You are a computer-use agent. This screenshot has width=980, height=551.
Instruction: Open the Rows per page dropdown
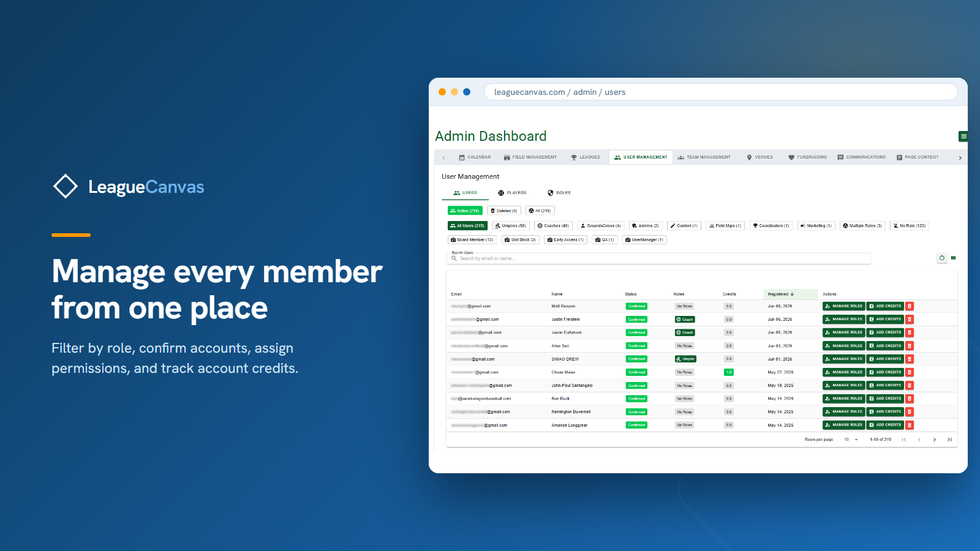tap(851, 440)
